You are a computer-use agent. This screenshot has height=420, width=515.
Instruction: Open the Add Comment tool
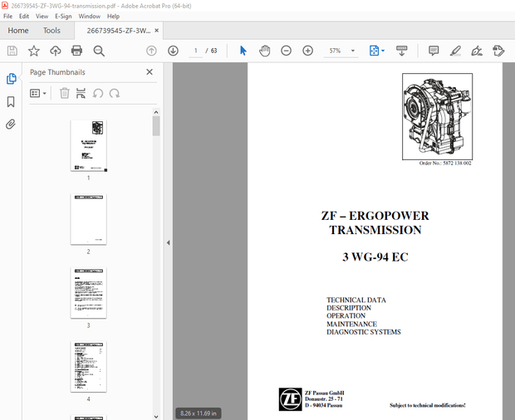[x=434, y=51]
